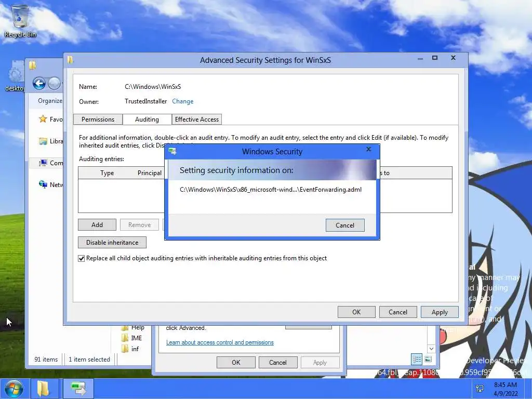Click the Principal column header
Image resolution: width=532 pixels, height=399 pixels.
tap(150, 172)
